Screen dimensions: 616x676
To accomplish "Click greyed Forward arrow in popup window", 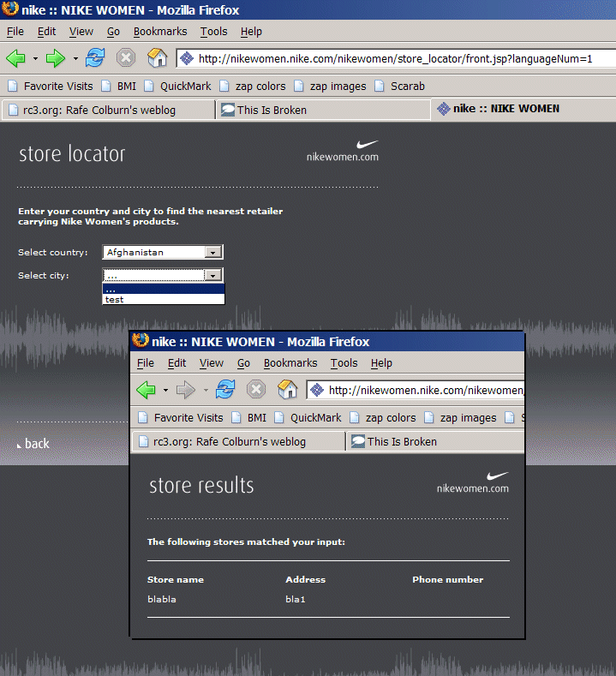I will pos(186,390).
